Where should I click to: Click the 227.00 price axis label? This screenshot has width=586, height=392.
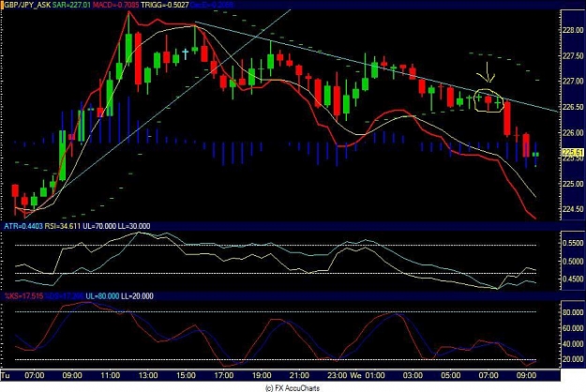point(573,82)
